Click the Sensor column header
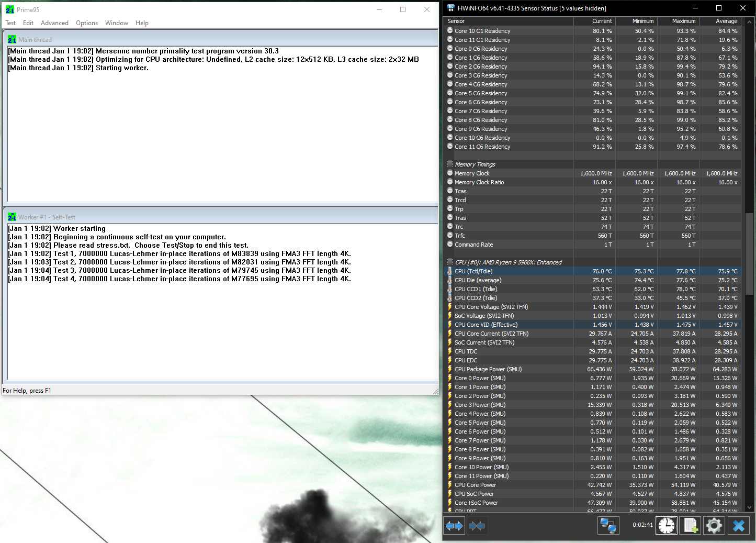Viewport: 756px width, 543px height. pos(509,21)
